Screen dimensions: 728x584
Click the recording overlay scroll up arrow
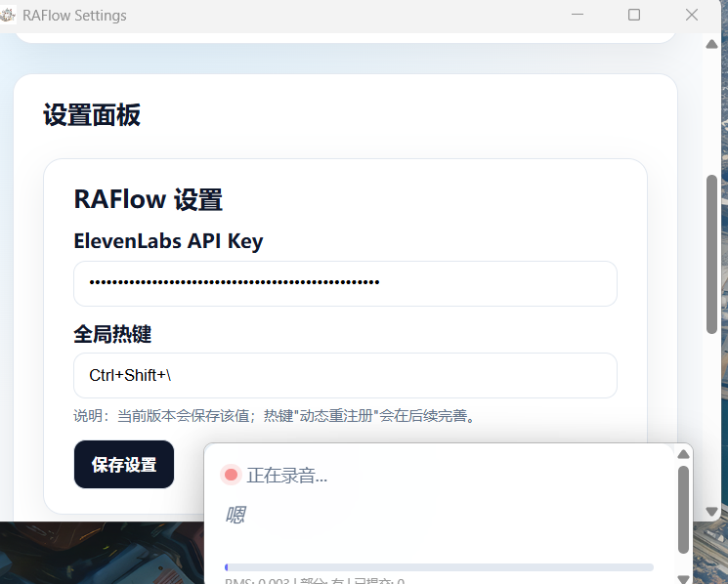pos(683,454)
